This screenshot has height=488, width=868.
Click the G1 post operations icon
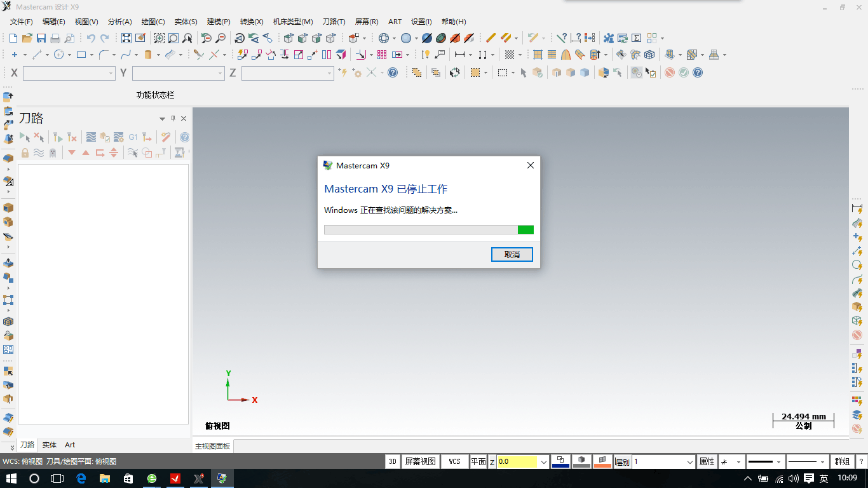pyautogui.click(x=133, y=137)
